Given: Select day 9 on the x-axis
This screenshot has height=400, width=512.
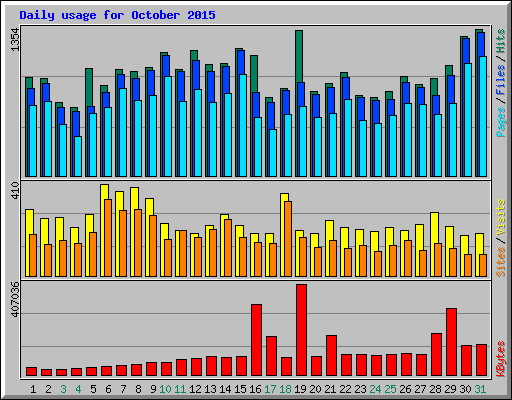Looking at the screenshot, I should [x=153, y=389].
